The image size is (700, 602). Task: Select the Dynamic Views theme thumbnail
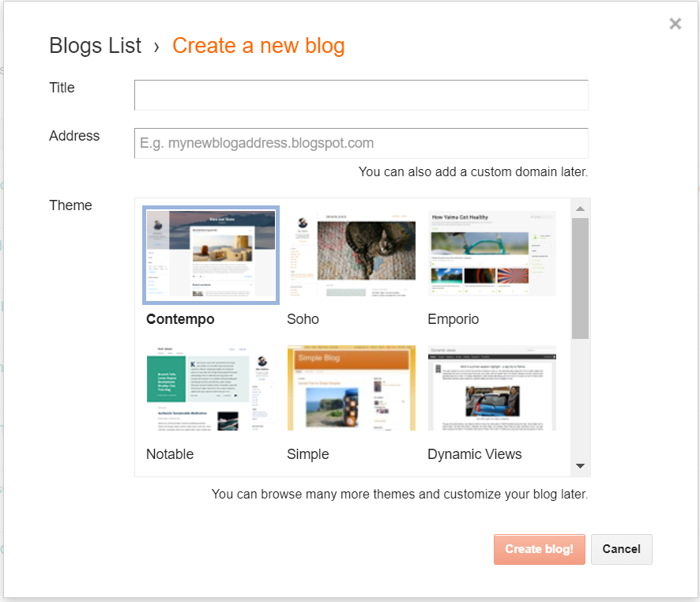pyautogui.click(x=491, y=388)
